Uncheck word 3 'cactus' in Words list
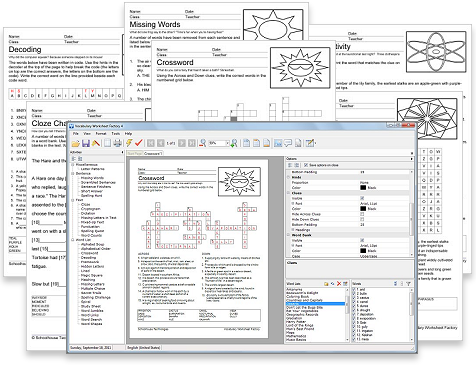 pyautogui.click(x=354, y=298)
